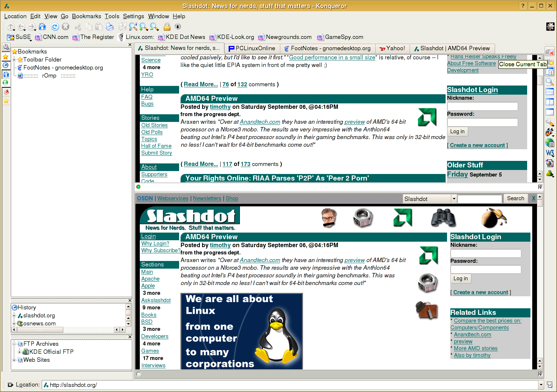
Task: Navigate back with the Back arrow
Action: click(x=21, y=27)
